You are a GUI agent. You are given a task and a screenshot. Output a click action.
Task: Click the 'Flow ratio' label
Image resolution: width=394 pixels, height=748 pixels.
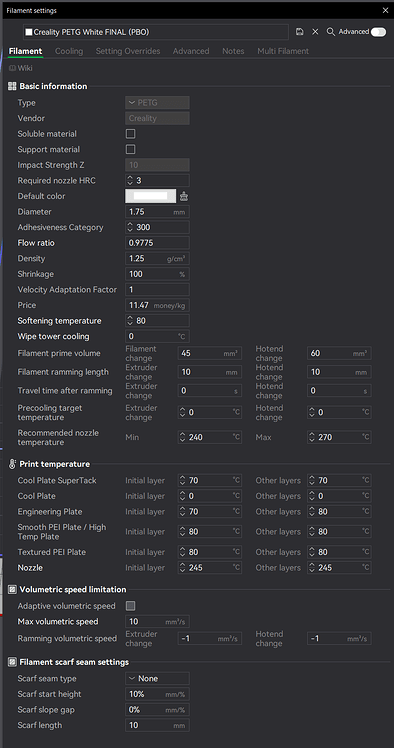tap(36, 243)
